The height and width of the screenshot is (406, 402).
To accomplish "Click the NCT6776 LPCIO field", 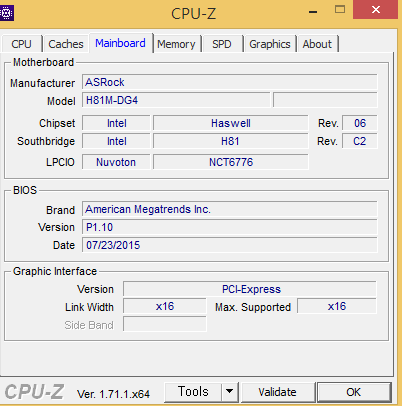I will (x=231, y=162).
